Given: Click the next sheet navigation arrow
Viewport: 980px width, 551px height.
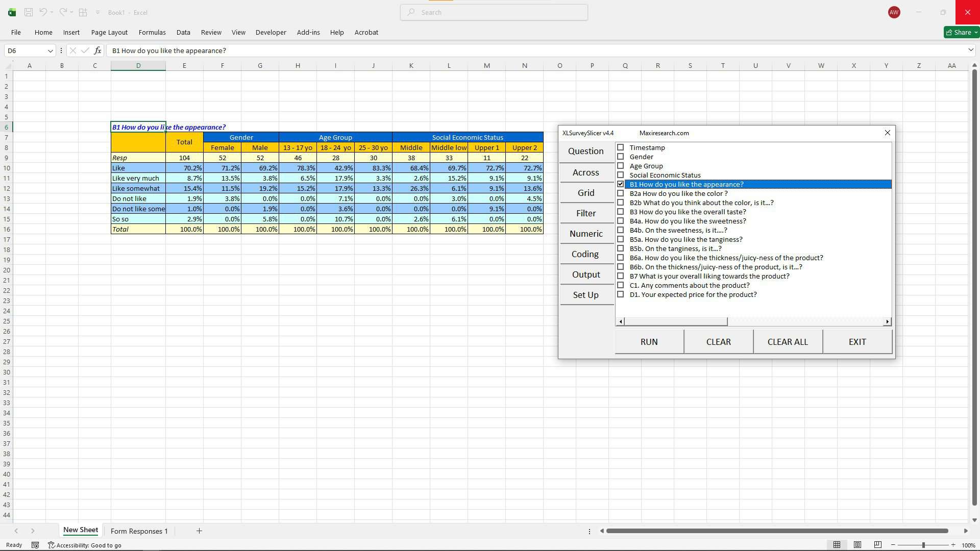Looking at the screenshot, I should [x=33, y=531].
